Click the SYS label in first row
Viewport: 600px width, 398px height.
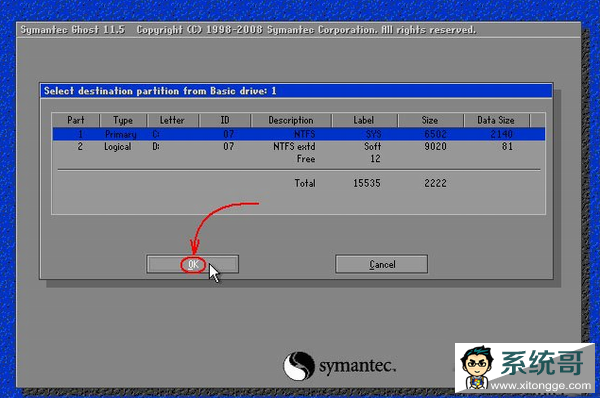pos(373,134)
